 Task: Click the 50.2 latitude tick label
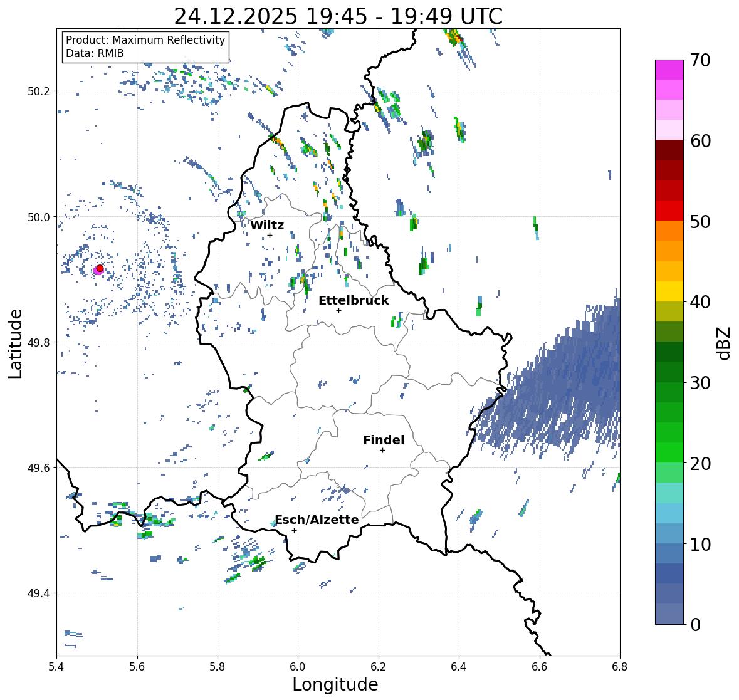(39, 91)
